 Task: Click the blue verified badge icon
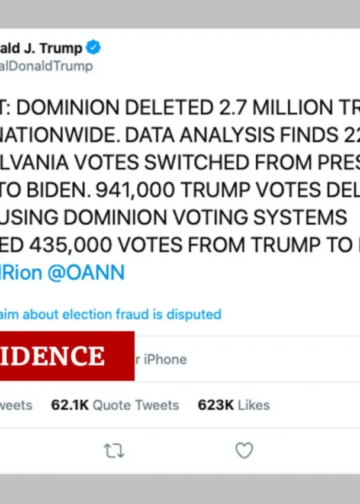93,47
